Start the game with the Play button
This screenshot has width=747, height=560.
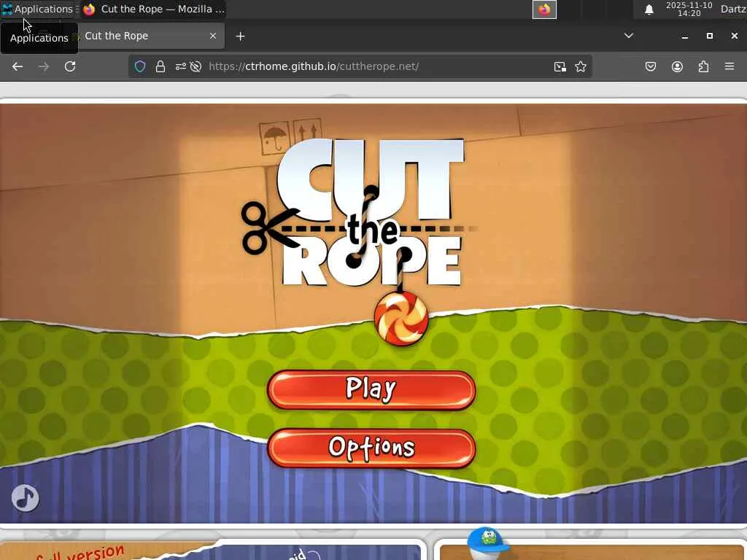(x=371, y=390)
